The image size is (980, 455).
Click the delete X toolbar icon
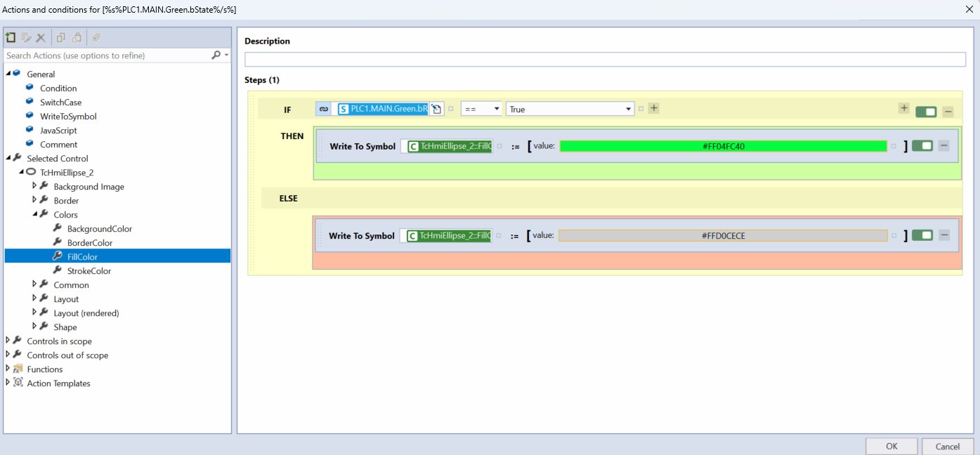point(41,38)
